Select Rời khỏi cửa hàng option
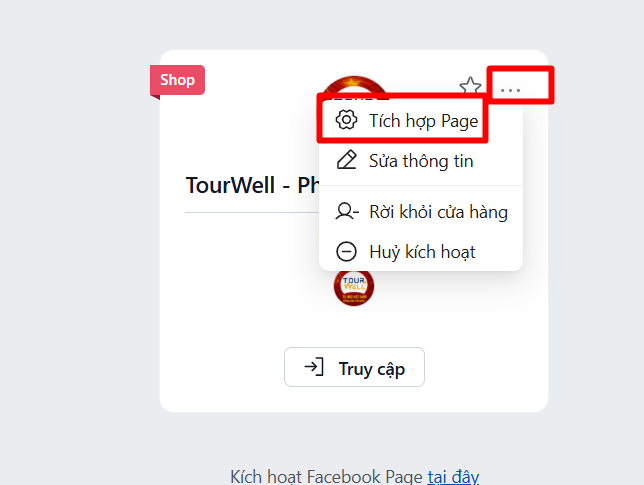644x485 pixels. [x=438, y=212]
